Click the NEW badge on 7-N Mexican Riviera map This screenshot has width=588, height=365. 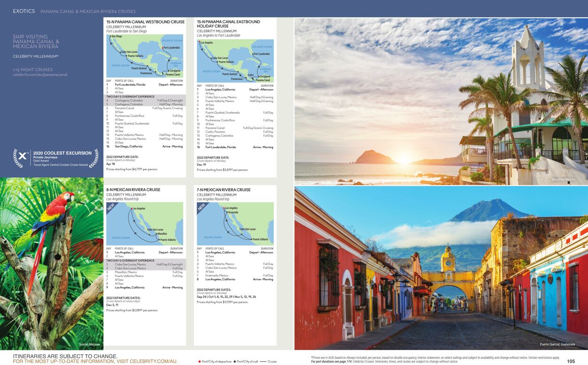point(201,206)
